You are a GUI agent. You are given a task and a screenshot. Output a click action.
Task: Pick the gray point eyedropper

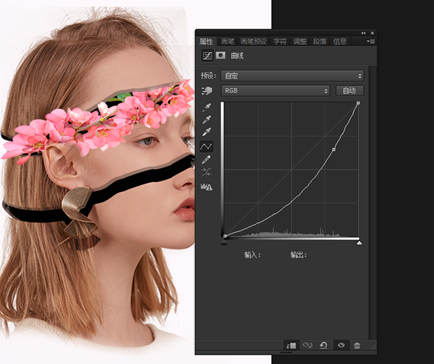click(x=207, y=120)
